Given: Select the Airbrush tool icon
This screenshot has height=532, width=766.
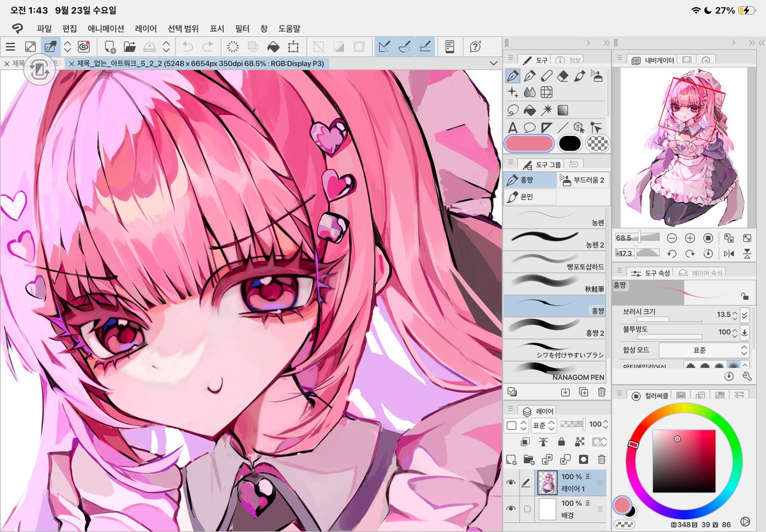Looking at the screenshot, I should (596, 76).
